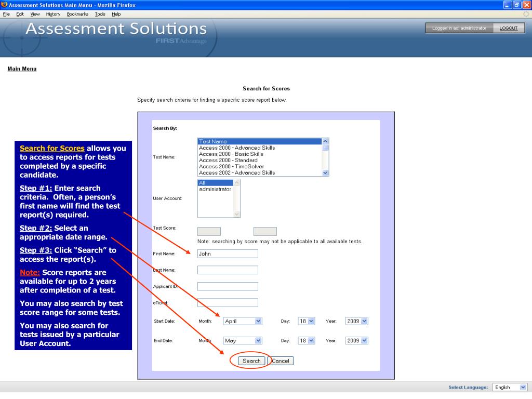Open the Tools menu
532x399 pixels.
(100, 14)
